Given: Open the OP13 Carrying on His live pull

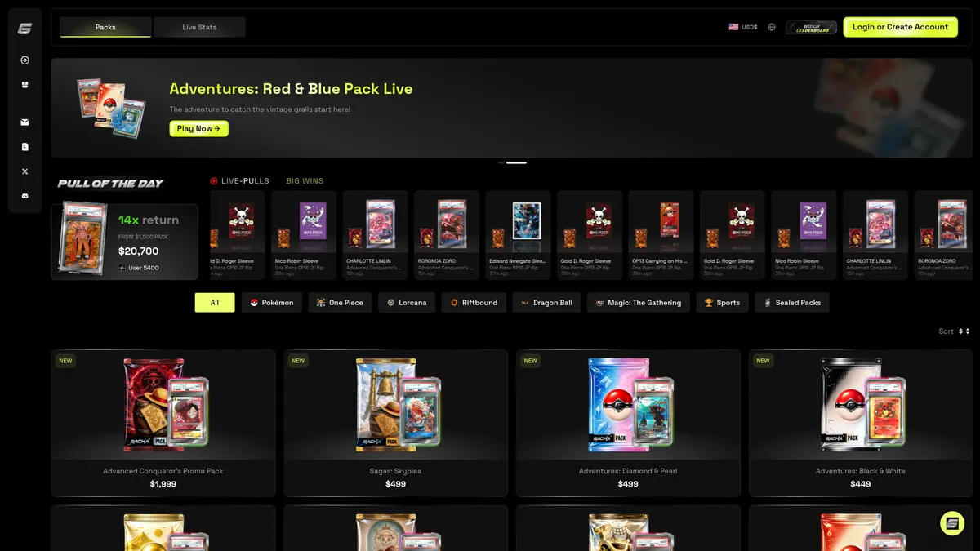Looking at the screenshot, I should [x=661, y=235].
